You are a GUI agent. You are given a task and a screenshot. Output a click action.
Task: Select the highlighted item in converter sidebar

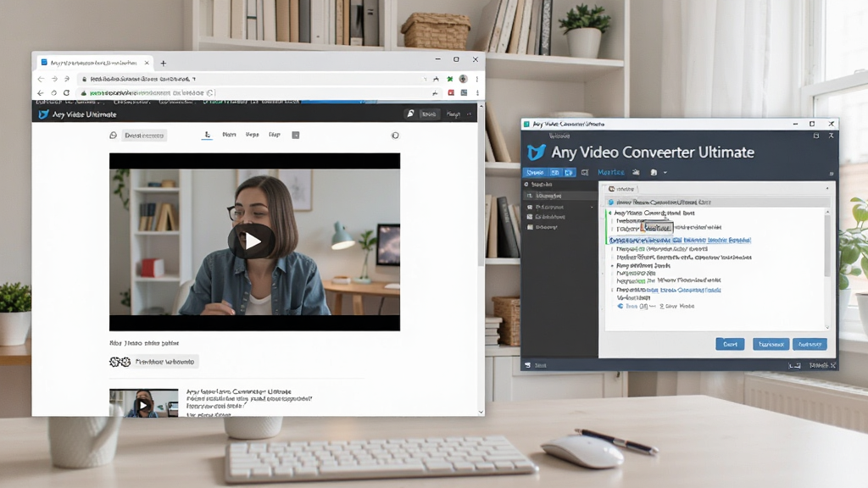(x=559, y=196)
